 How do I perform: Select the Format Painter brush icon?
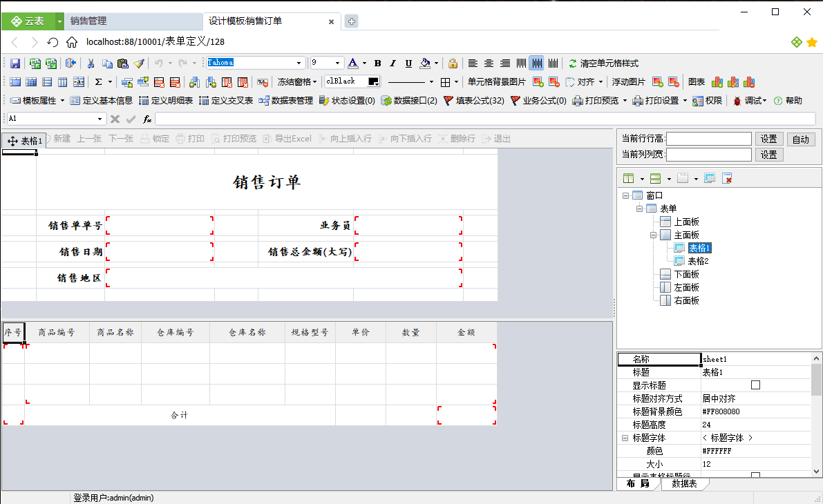tap(139, 64)
